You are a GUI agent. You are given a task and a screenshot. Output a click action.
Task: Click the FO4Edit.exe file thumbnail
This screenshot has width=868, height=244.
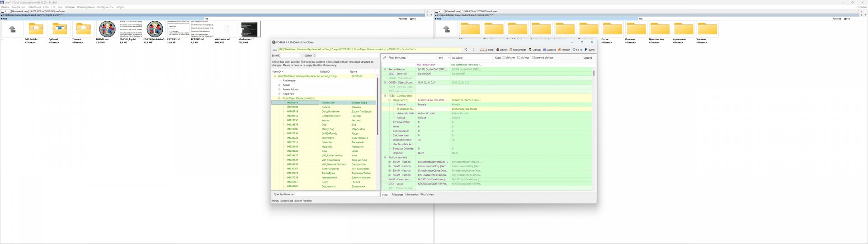[107, 29]
